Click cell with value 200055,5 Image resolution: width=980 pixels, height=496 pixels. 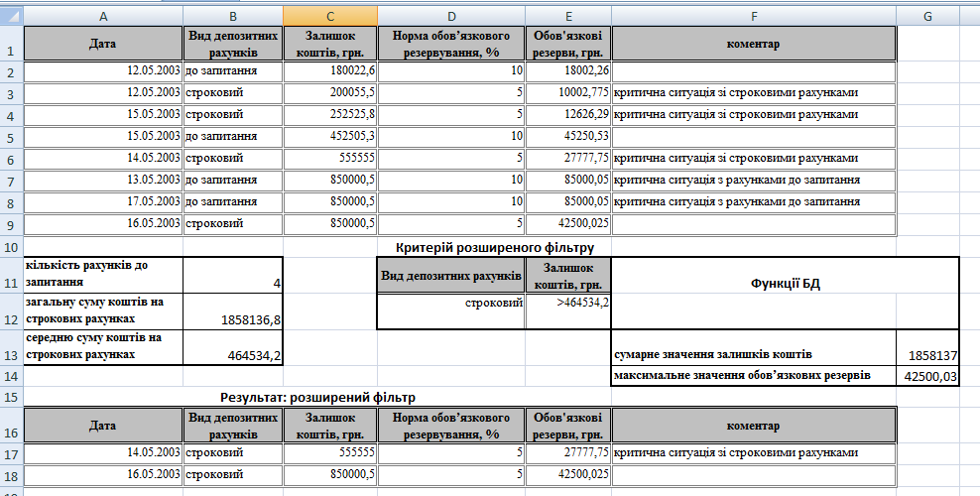click(330, 93)
